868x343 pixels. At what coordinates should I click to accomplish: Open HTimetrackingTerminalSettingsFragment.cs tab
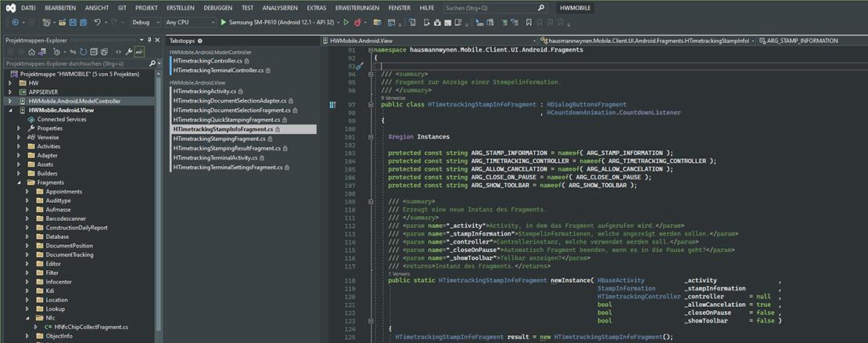[228, 168]
